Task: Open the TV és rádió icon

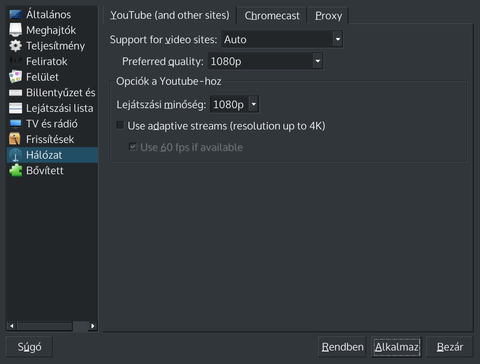Action: click(15, 124)
